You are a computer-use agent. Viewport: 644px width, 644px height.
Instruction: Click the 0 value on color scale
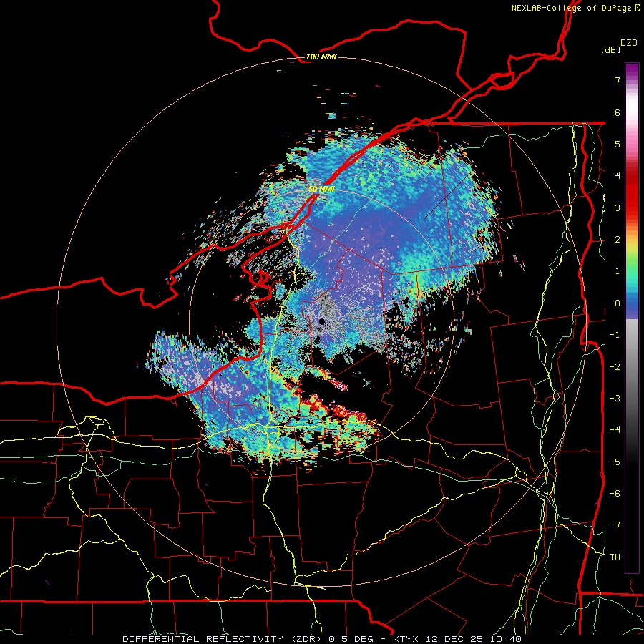click(x=618, y=303)
